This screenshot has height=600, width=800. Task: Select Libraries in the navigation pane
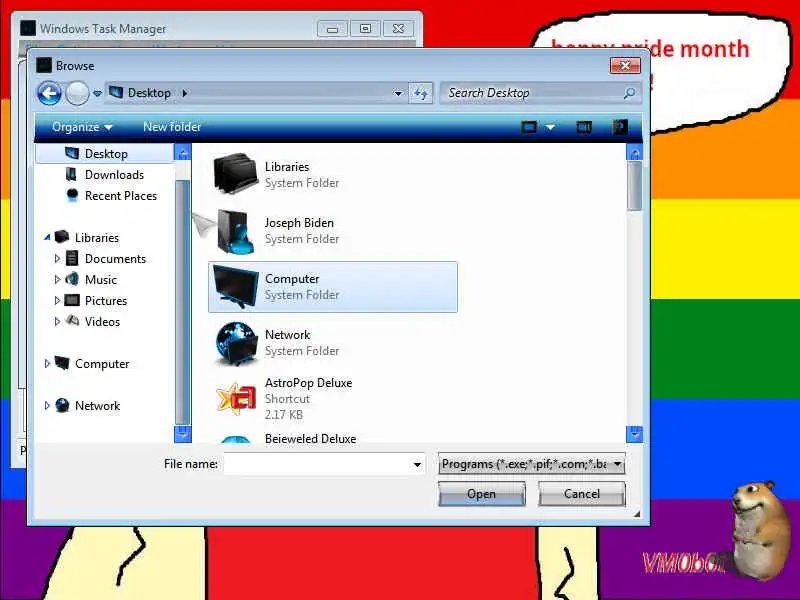point(96,238)
